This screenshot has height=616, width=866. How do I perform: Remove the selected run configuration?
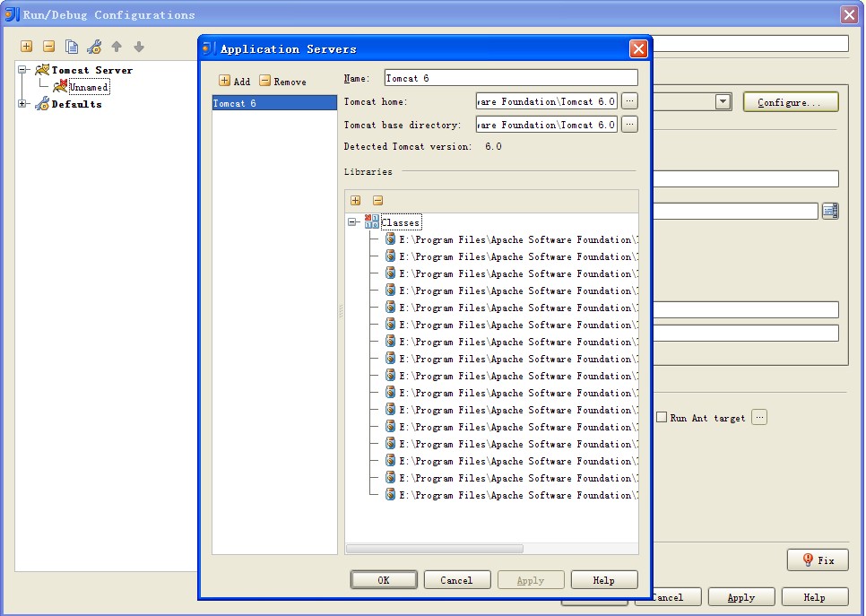point(49,46)
